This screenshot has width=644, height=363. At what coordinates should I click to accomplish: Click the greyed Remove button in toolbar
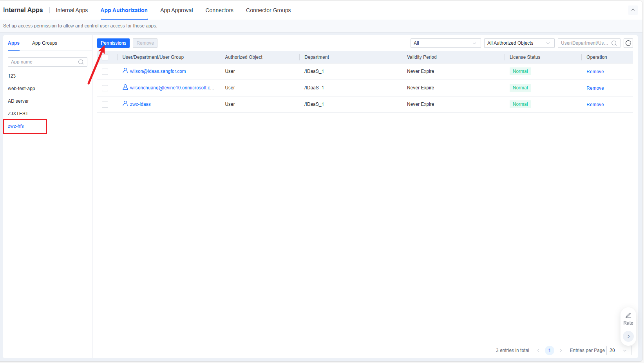click(x=145, y=43)
